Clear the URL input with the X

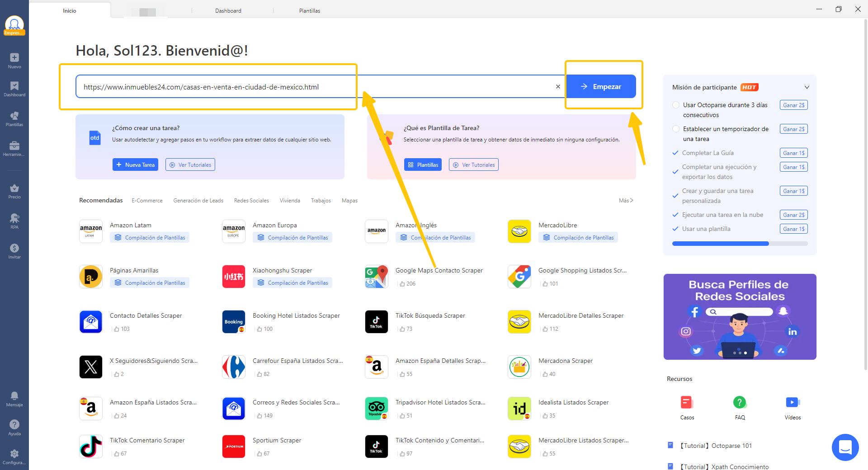[x=557, y=86]
